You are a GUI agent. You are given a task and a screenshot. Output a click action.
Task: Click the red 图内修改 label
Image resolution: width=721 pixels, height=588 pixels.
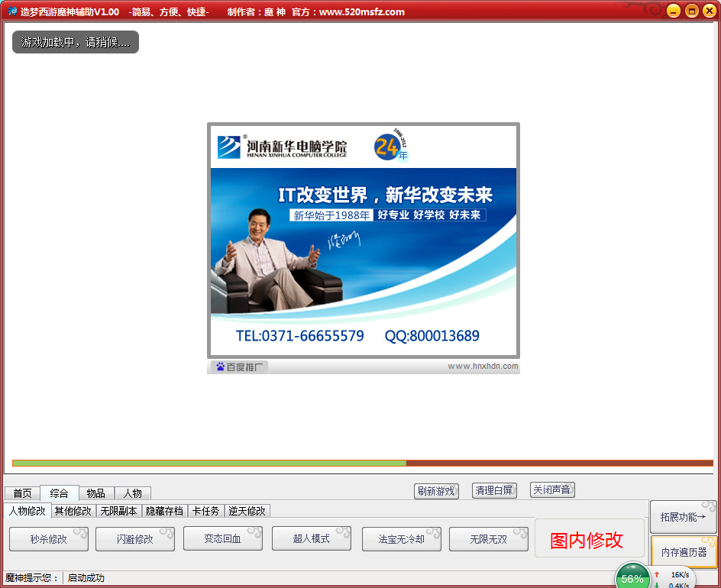(x=587, y=540)
